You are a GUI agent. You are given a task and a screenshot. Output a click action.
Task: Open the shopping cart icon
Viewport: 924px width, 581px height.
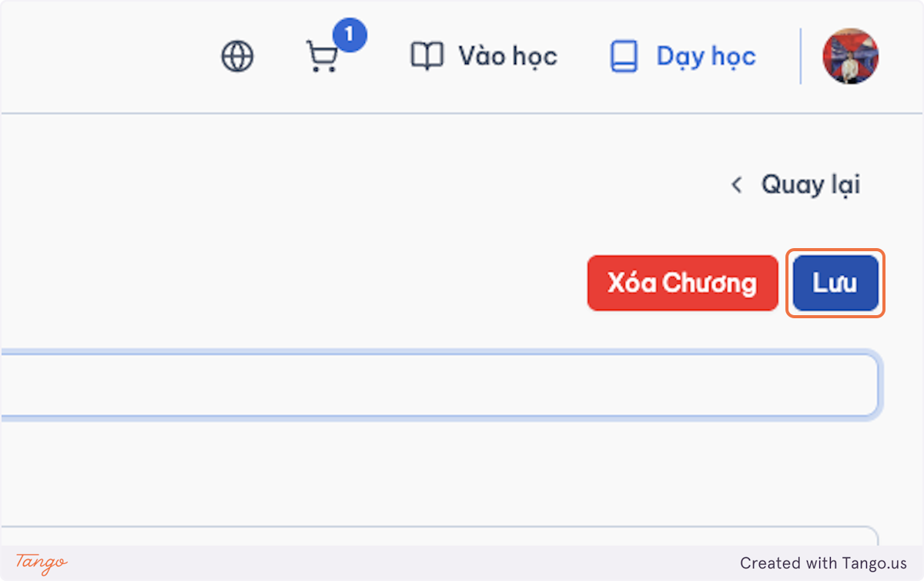[322, 57]
